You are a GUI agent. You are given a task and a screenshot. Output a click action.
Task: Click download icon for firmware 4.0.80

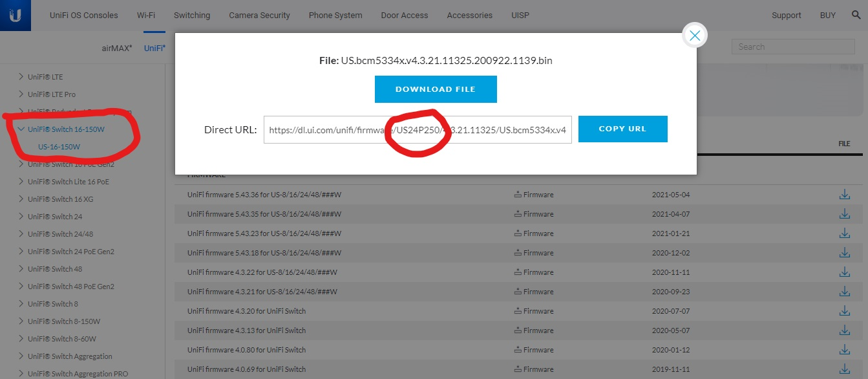pos(844,350)
